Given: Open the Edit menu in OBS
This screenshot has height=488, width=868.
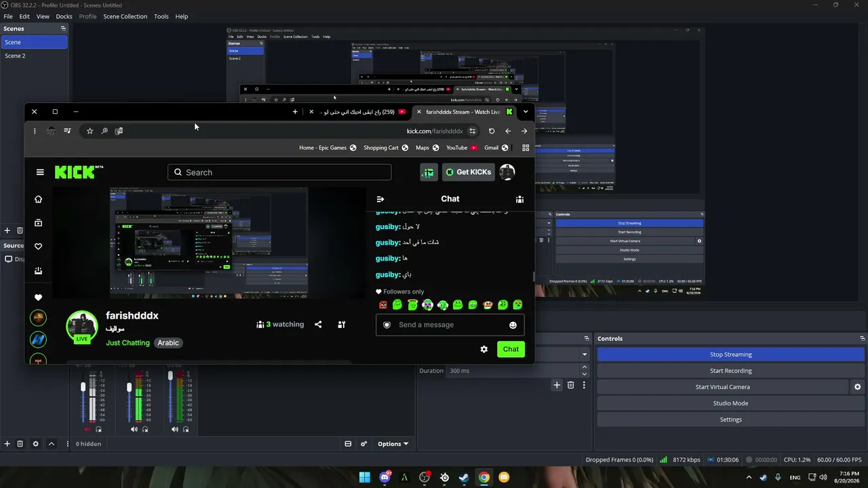Looking at the screenshot, I should click(x=24, y=16).
